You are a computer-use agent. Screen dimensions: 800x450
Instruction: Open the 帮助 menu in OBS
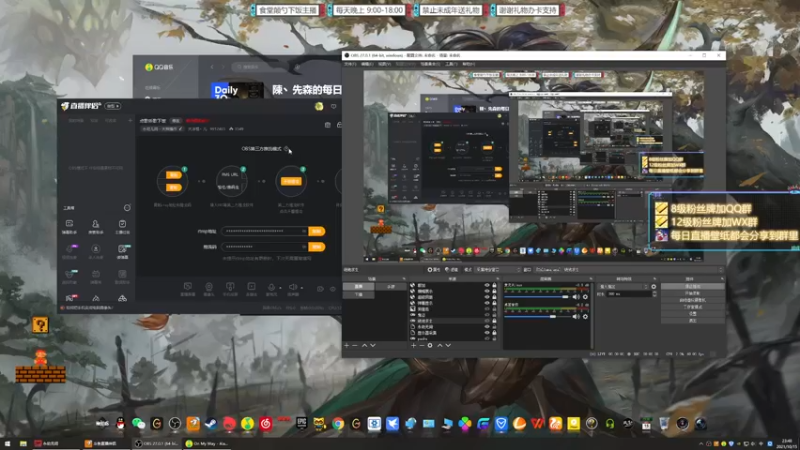(468, 64)
